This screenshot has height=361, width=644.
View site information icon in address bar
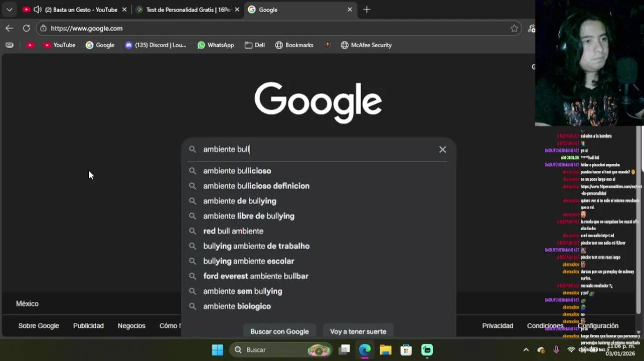coord(44,29)
